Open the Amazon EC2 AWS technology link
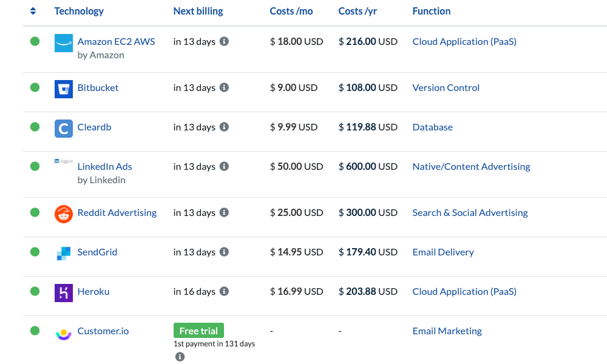607x364 pixels. 116,41
